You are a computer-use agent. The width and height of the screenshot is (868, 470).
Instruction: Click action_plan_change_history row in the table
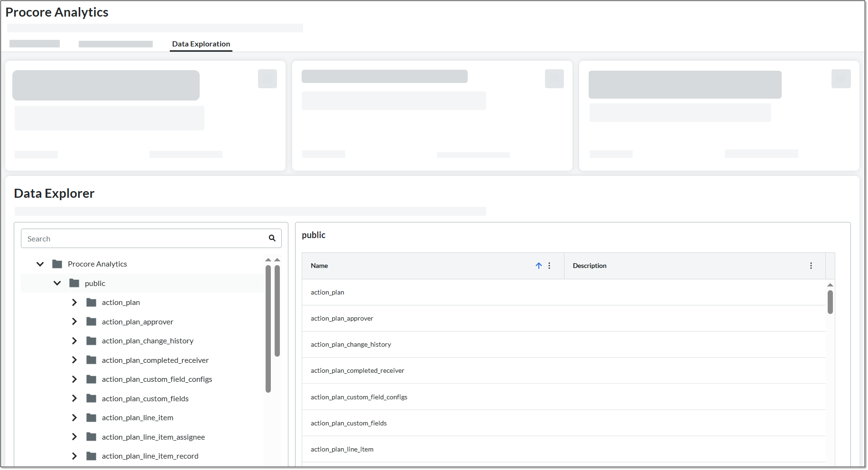(x=564, y=344)
